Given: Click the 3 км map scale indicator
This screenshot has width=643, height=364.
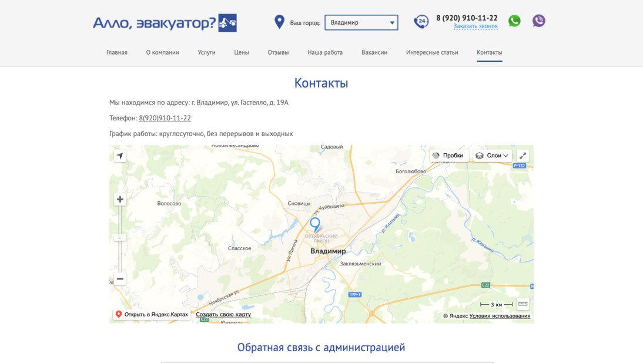Looking at the screenshot, I should 496,305.
